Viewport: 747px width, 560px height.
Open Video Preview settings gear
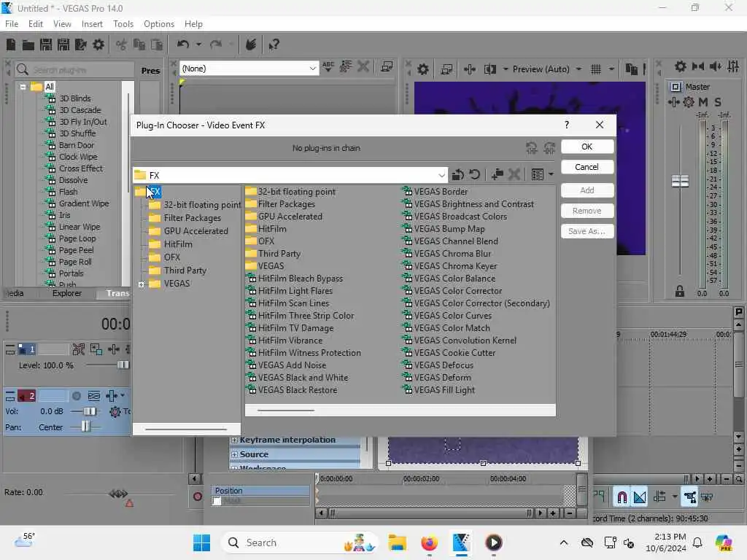click(422, 69)
